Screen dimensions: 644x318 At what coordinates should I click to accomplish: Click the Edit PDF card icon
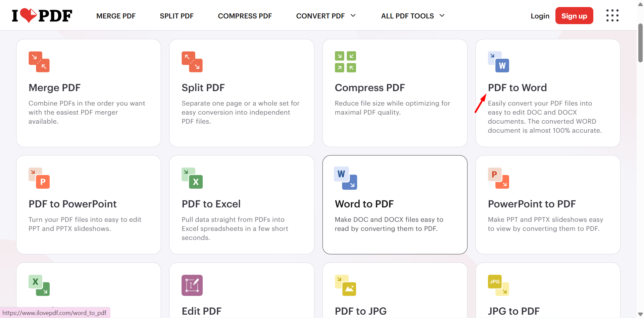click(192, 285)
